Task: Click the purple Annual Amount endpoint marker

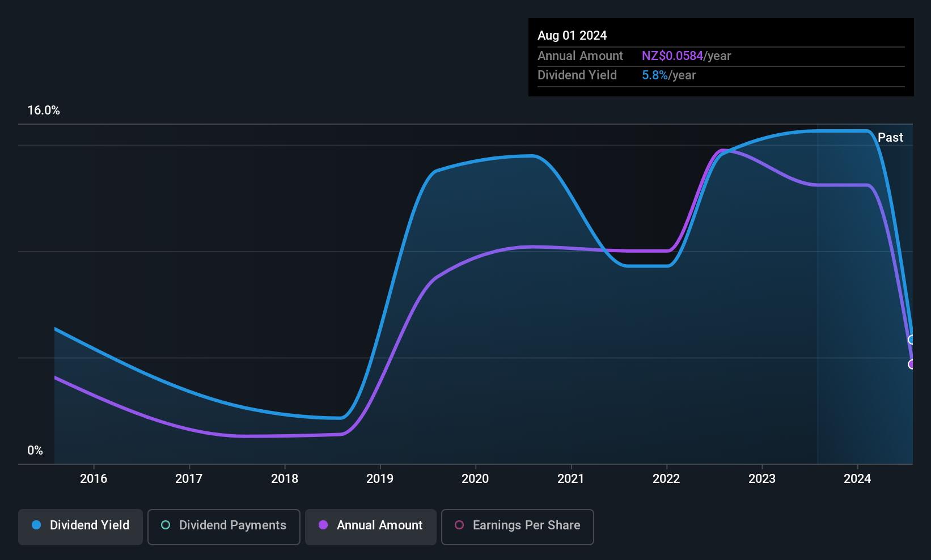Action: tap(912, 364)
